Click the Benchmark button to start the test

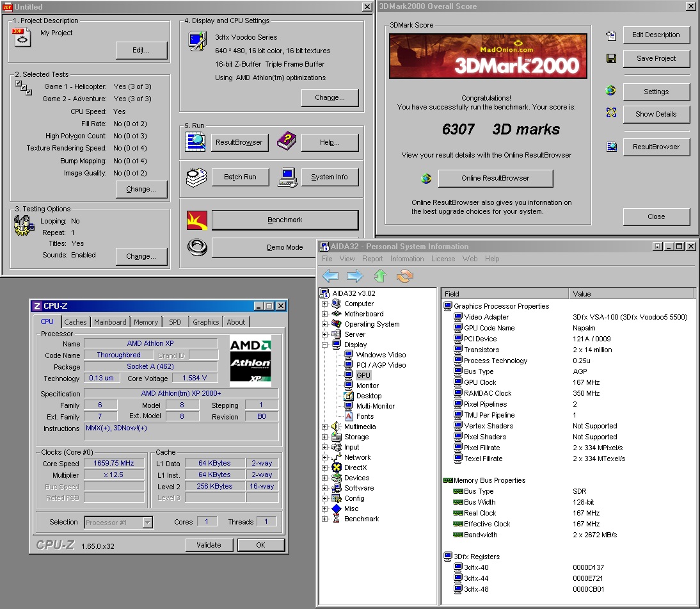[x=285, y=220]
